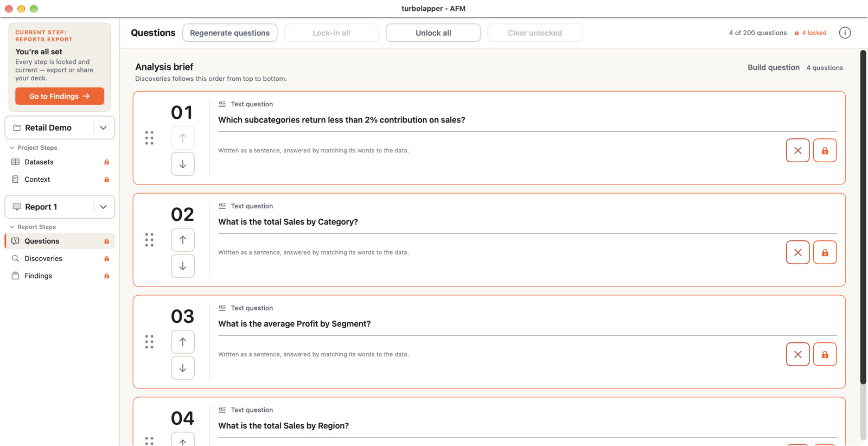Image resolution: width=868 pixels, height=446 pixels.
Task: Select Questions in the Report Steps
Action: [60, 241]
